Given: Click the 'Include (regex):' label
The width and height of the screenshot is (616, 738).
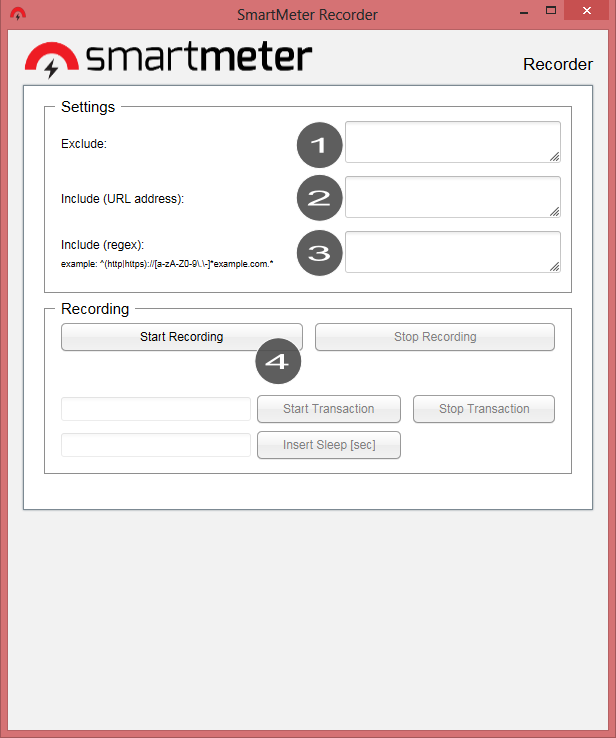Looking at the screenshot, I should [102, 245].
